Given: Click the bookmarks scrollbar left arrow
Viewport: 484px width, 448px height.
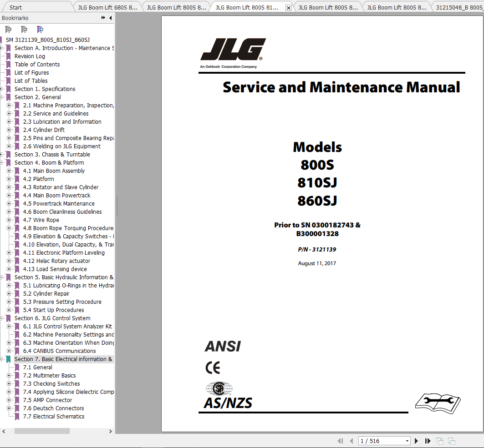Looking at the screenshot, I should click(x=4, y=431).
